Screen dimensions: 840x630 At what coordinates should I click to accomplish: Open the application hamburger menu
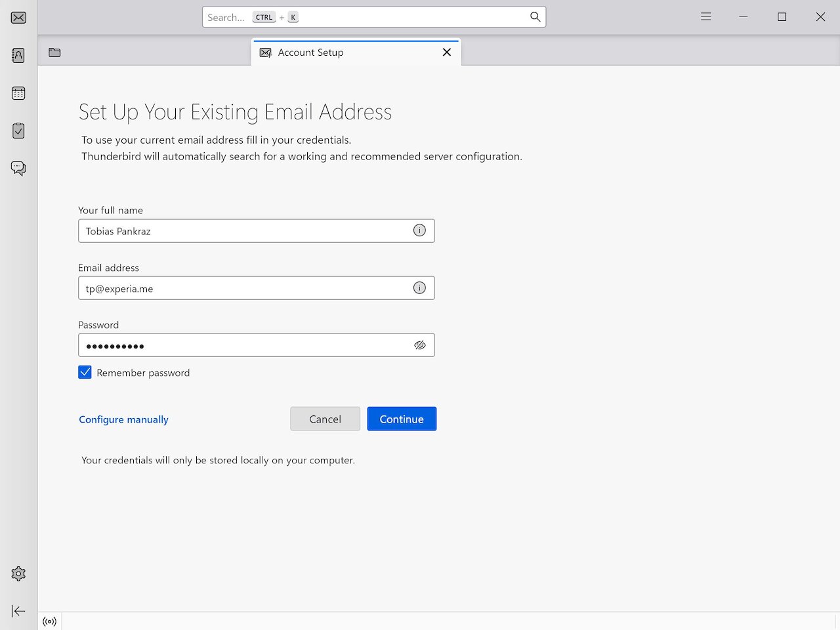point(705,16)
